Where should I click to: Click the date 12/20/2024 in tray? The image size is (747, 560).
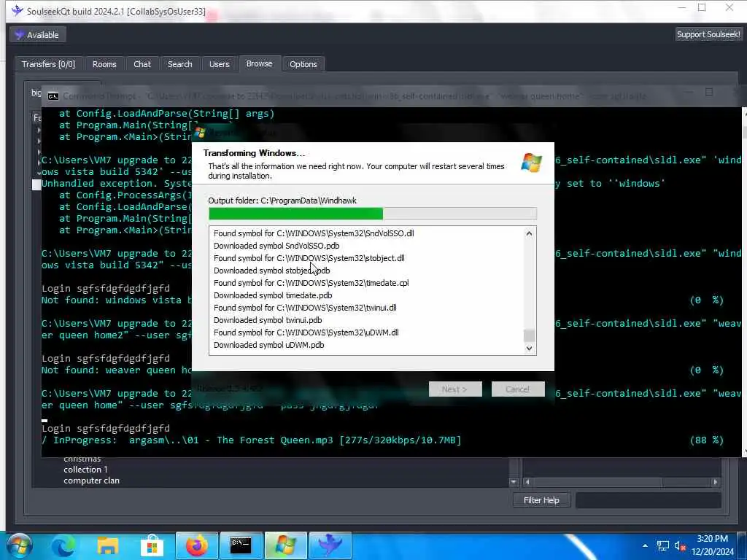coord(712,551)
